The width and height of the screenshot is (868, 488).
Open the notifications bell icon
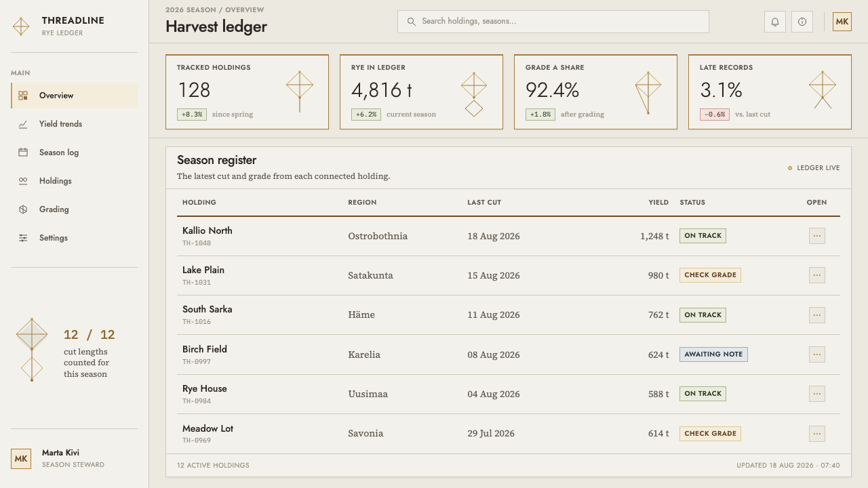775,22
